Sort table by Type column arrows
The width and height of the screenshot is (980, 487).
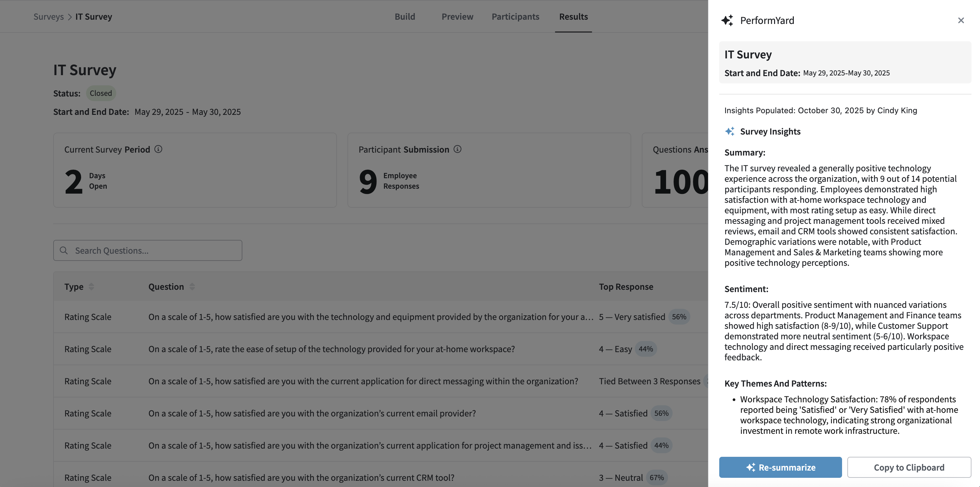tap(91, 286)
